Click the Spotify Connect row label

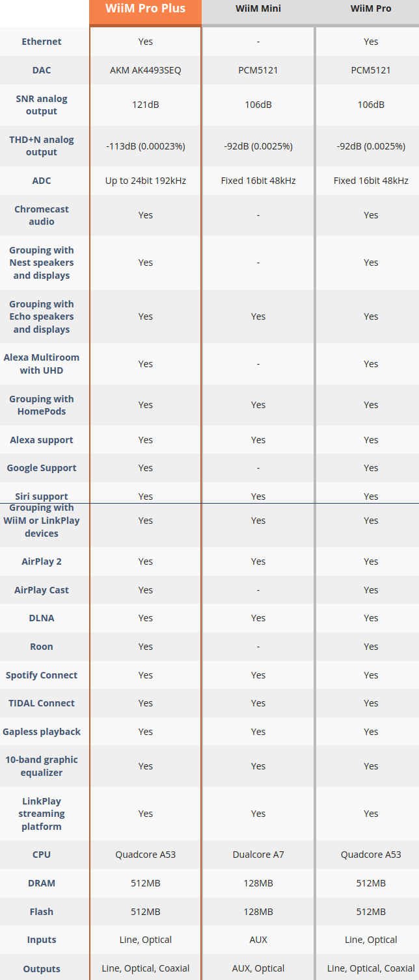point(42,675)
